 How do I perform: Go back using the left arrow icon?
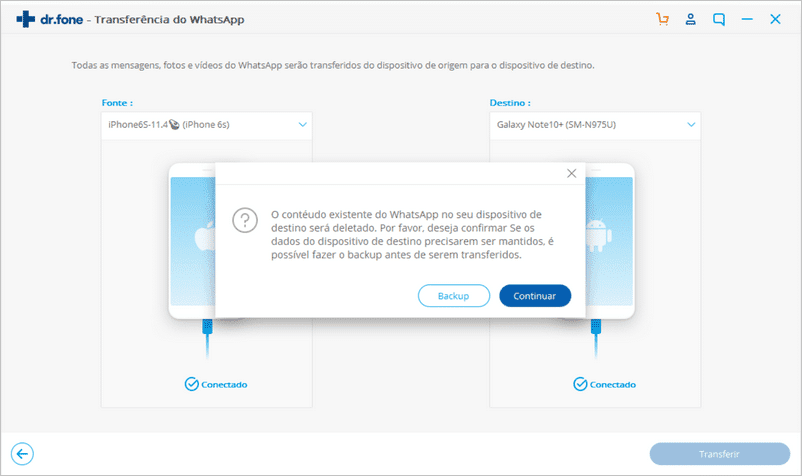click(20, 453)
